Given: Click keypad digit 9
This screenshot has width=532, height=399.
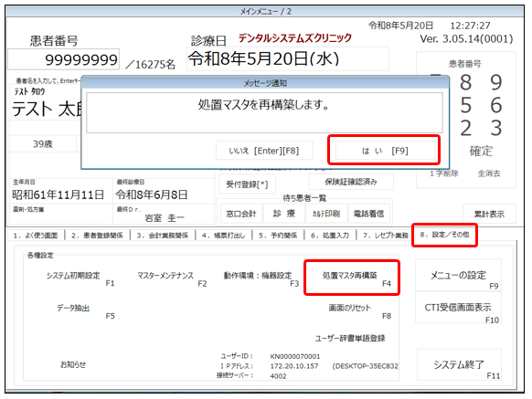Looking at the screenshot, I should coord(495,82).
